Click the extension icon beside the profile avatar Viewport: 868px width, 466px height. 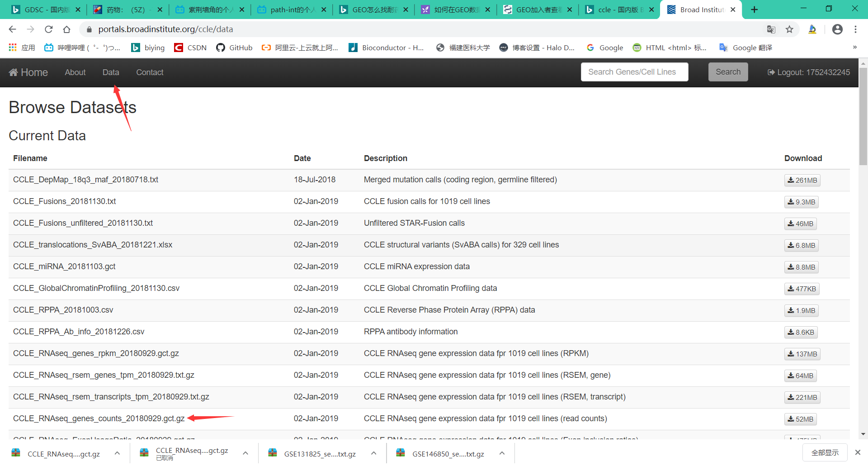click(812, 29)
